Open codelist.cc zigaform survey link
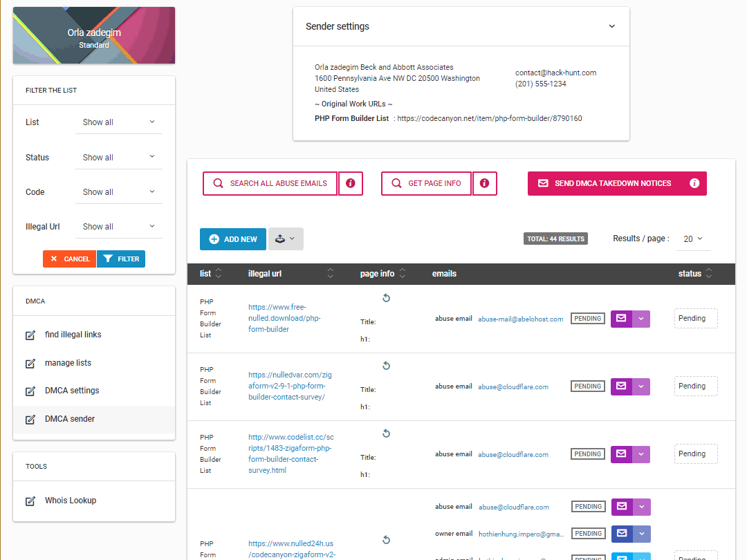 pos(290,454)
